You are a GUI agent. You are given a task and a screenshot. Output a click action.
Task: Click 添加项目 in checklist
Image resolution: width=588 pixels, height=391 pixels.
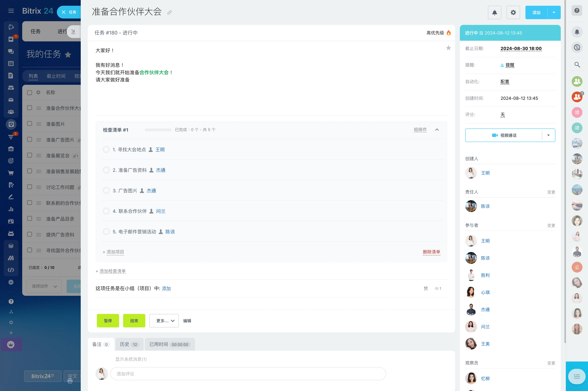point(115,252)
